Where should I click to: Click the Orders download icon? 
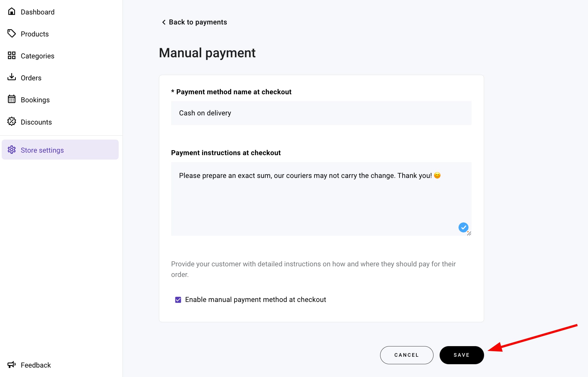[x=12, y=78]
